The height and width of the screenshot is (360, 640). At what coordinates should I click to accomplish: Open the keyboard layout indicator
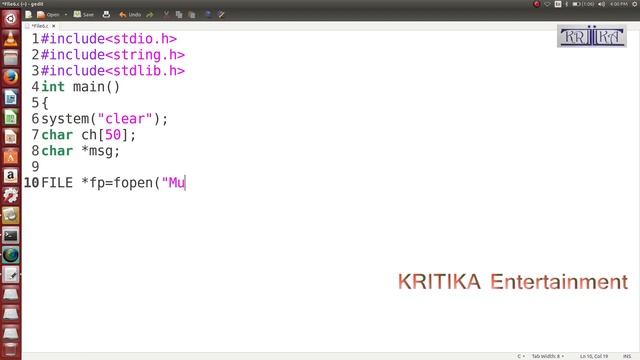[558, 4]
